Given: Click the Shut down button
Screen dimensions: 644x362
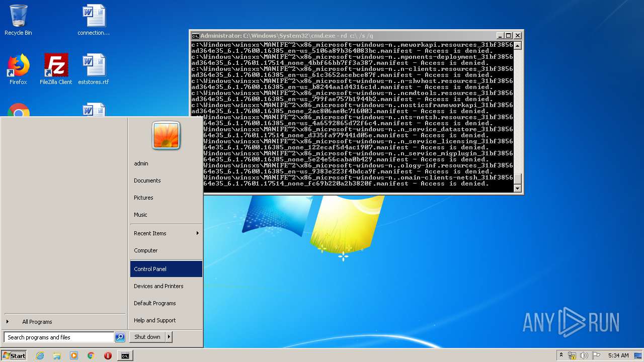Looking at the screenshot, I should point(147,337).
